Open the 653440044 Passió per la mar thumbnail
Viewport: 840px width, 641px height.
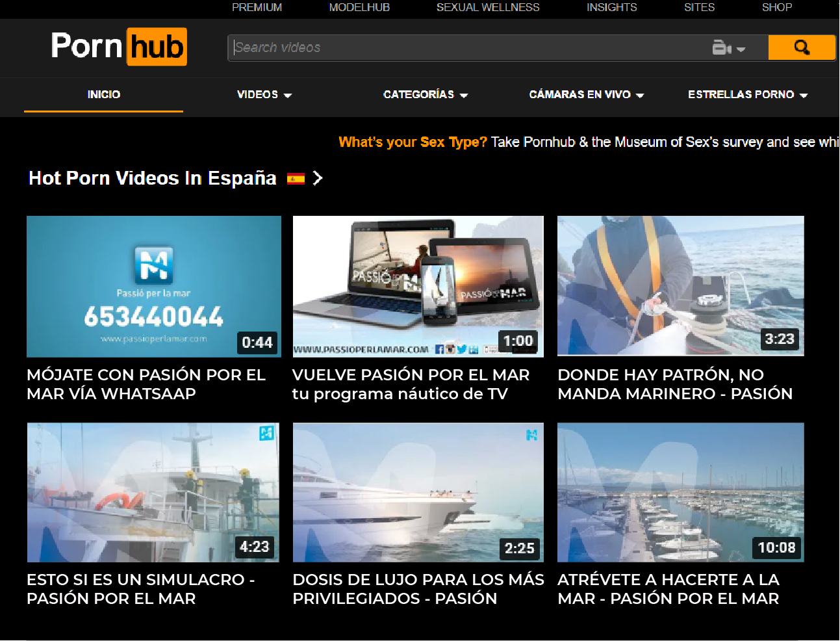(154, 287)
